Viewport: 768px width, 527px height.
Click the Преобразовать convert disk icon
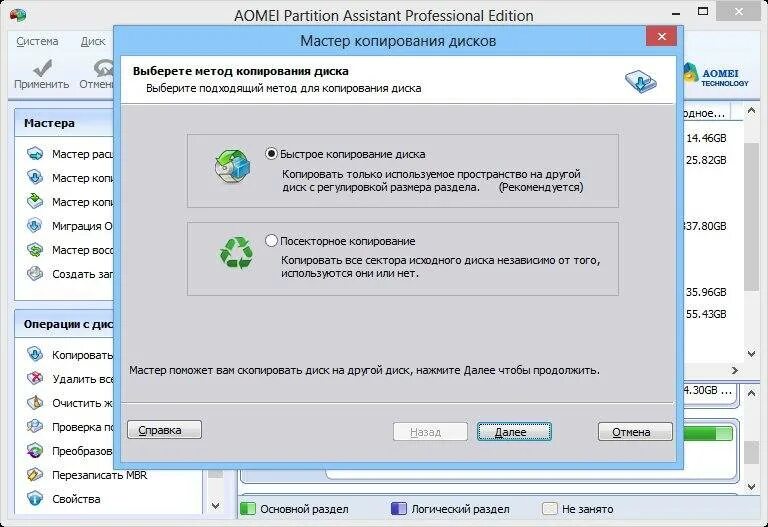pos(35,451)
